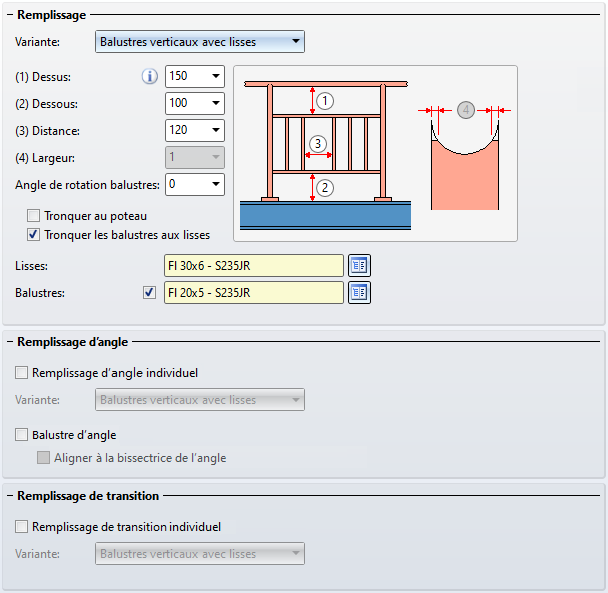Collapse the Remplissage de transition section
608x593 pixels.
pos(10,496)
